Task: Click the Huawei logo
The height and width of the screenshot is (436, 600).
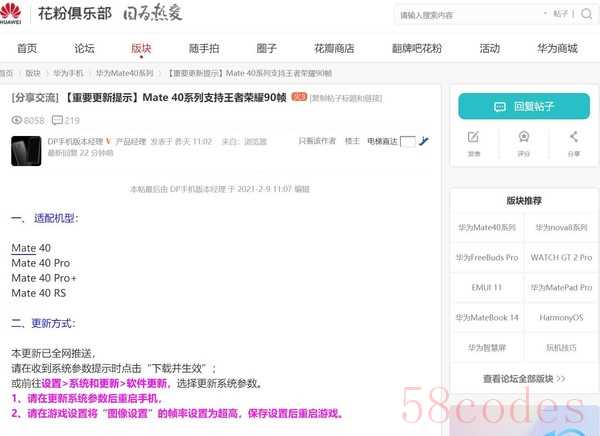Action: tap(10, 13)
